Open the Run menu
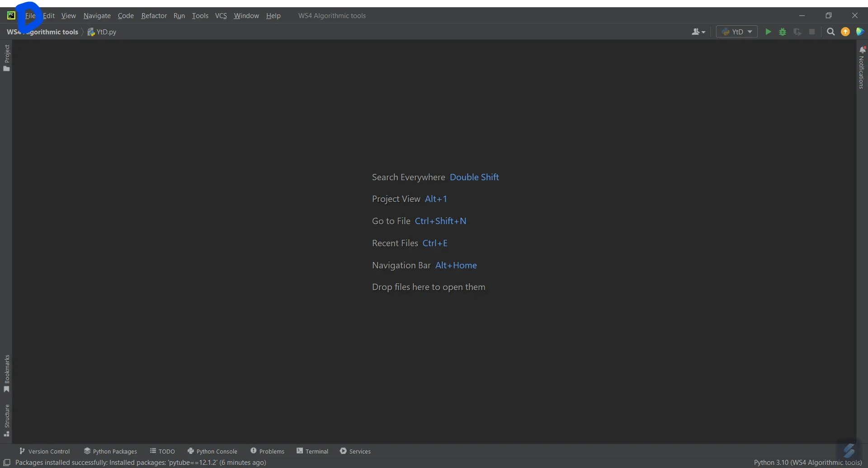868x468 pixels. pos(179,16)
